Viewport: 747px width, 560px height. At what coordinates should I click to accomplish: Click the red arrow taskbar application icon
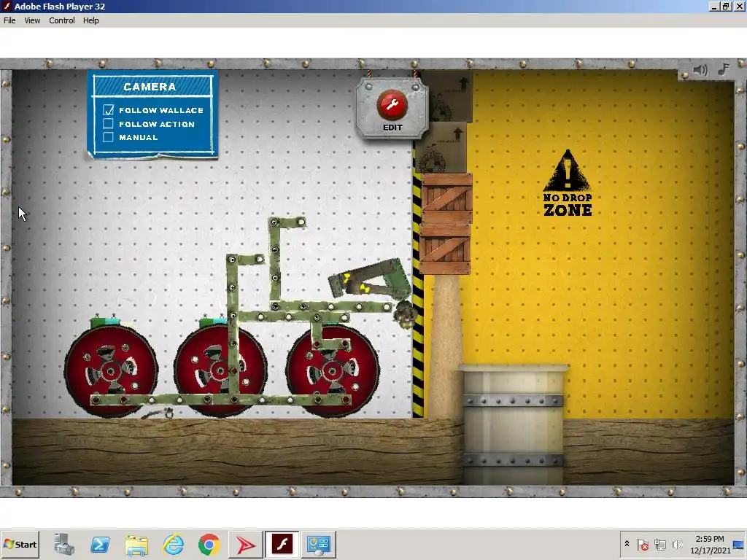coord(246,544)
